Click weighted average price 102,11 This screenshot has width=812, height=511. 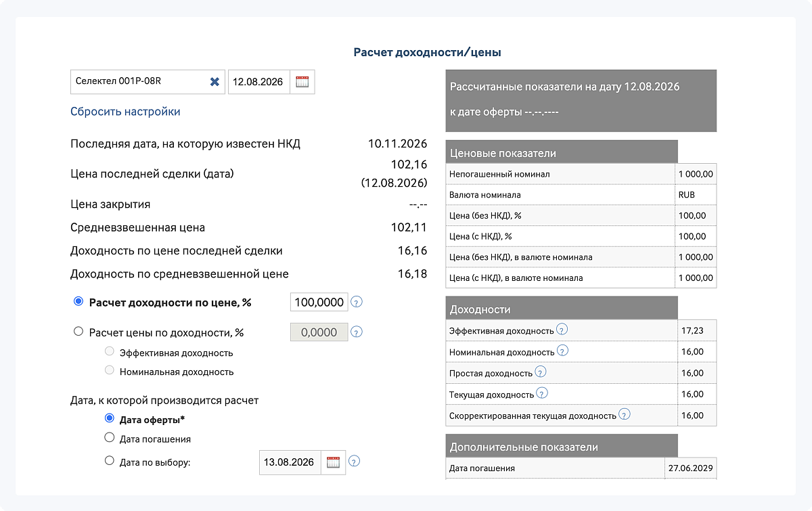409,227
